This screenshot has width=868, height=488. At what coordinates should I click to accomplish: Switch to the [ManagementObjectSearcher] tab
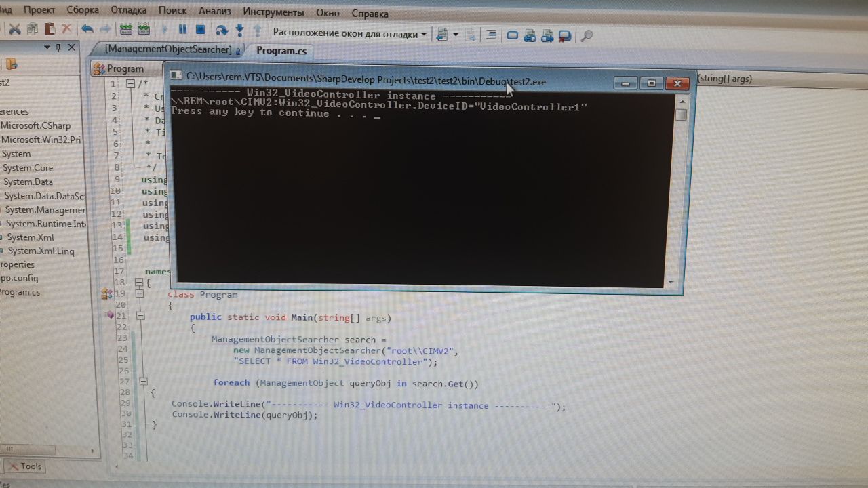(x=168, y=49)
